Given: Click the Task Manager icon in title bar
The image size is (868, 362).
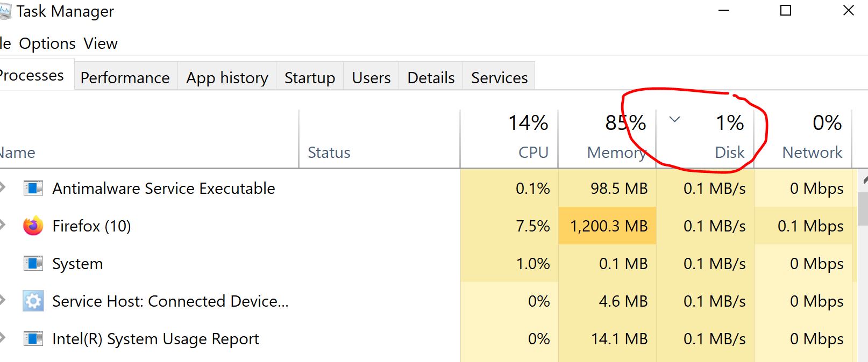Looking at the screenshot, I should coord(7,11).
